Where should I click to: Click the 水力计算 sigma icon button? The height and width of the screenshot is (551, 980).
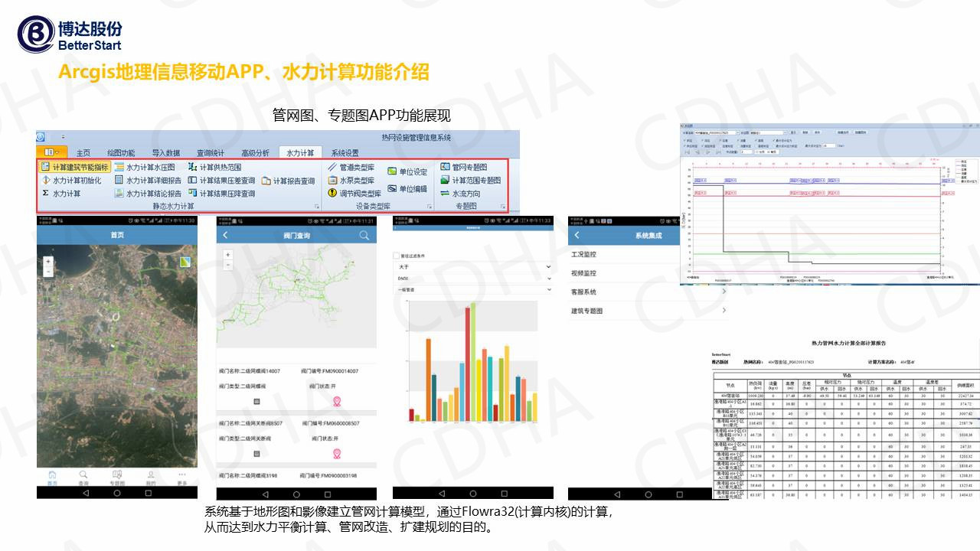point(46,194)
